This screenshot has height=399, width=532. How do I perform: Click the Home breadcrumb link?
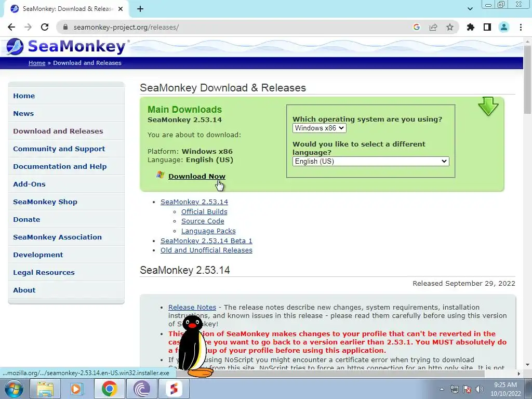tap(37, 63)
